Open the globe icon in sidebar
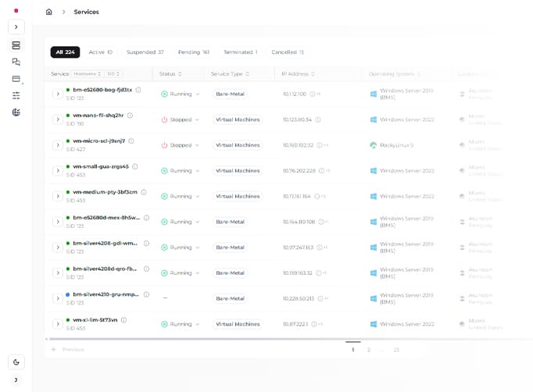Image resolution: width=533 pixels, height=392 pixels. pyautogui.click(x=16, y=112)
